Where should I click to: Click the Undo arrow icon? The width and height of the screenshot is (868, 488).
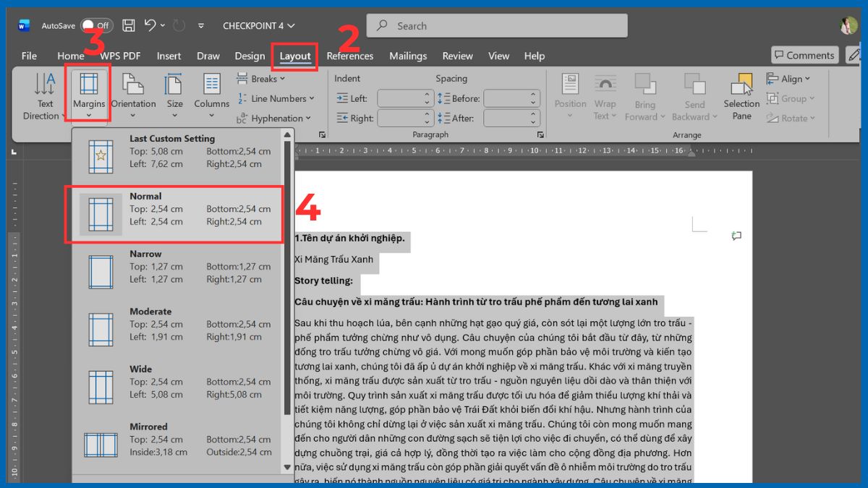tap(150, 25)
